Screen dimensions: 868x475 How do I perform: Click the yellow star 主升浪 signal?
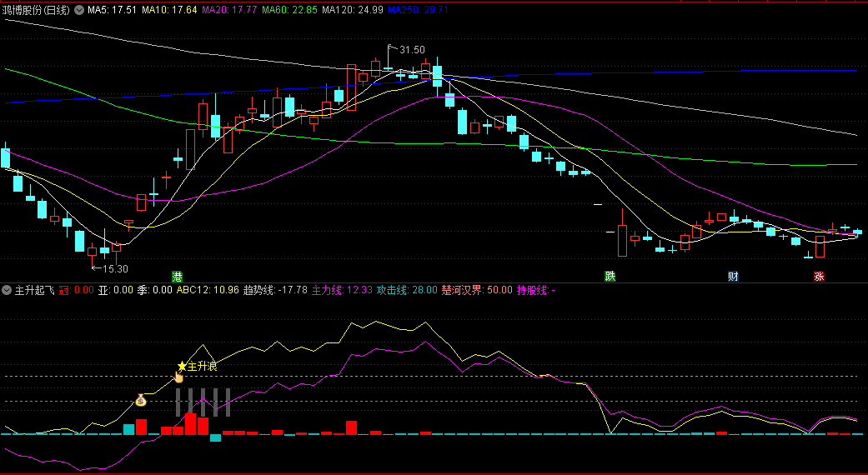[182, 367]
